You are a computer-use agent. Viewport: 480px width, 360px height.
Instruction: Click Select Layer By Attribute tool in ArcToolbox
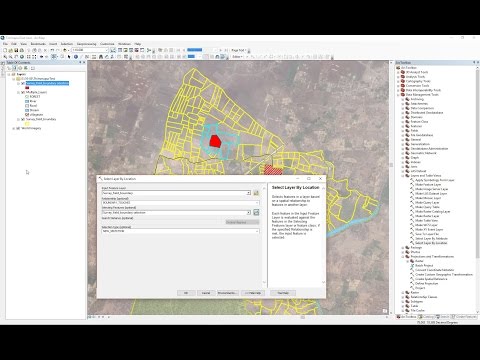[431, 239]
